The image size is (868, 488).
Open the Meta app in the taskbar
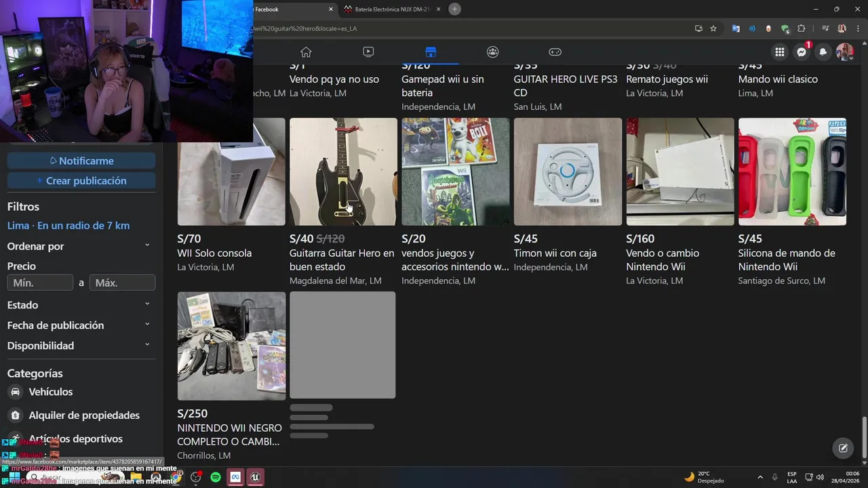235,477
